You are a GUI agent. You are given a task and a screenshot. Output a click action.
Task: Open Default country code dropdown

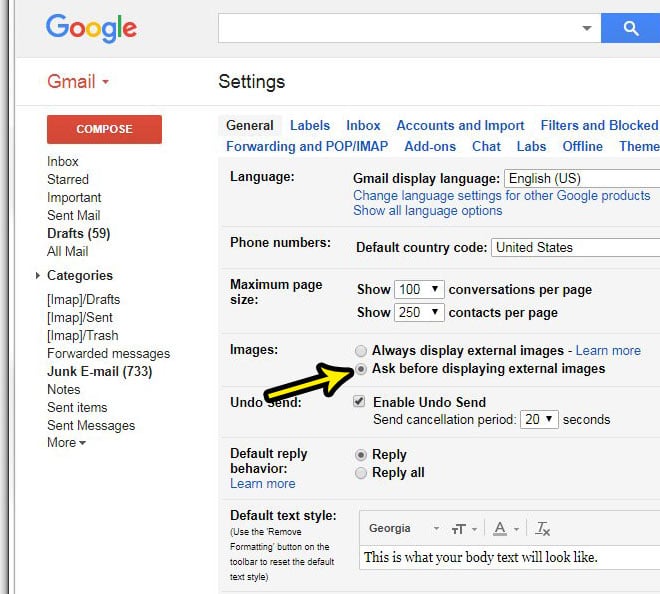click(x=576, y=248)
